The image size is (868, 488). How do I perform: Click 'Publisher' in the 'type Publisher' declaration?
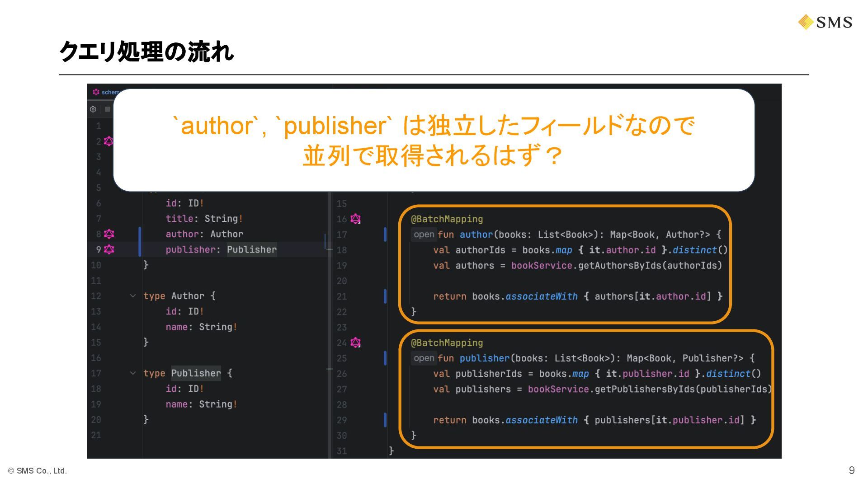click(x=196, y=373)
